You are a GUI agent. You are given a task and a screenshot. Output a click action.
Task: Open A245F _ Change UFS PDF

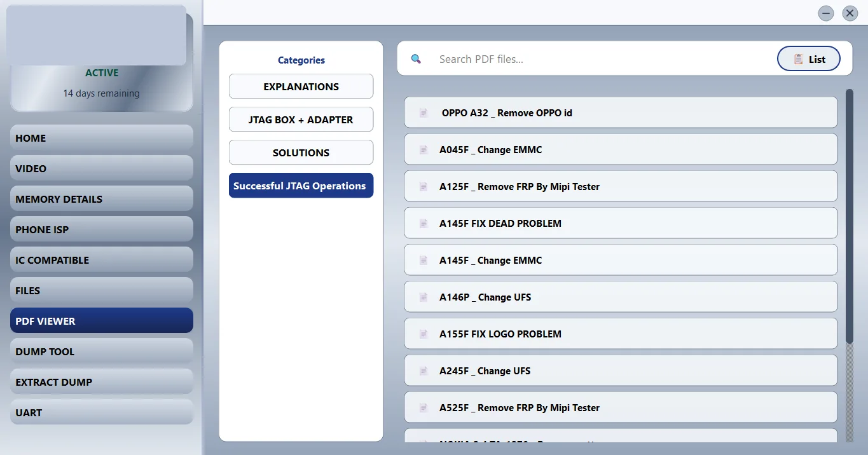click(621, 370)
